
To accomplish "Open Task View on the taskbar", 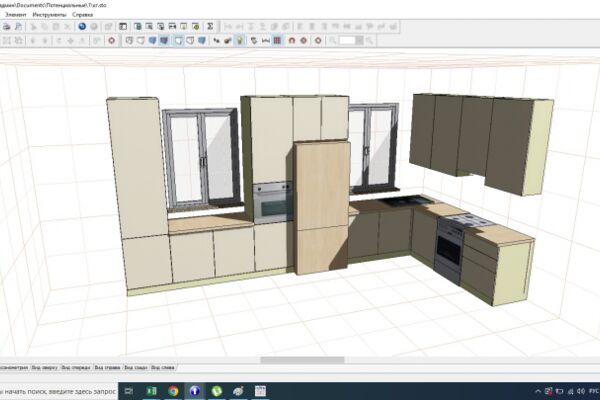I will (x=129, y=391).
